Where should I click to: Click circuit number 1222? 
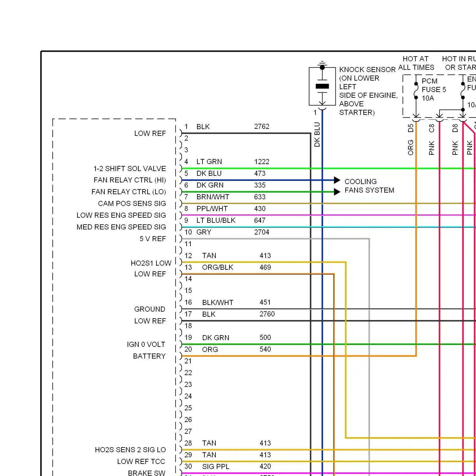tap(261, 162)
